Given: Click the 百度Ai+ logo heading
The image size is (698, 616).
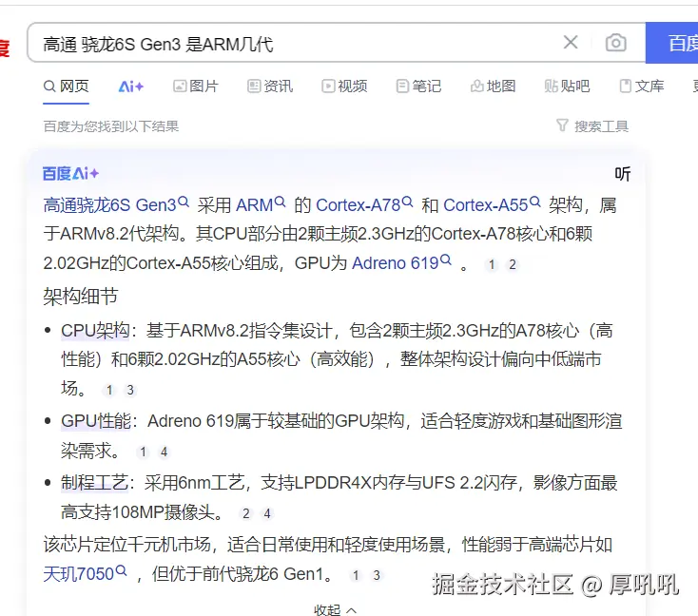Looking at the screenshot, I should point(70,174).
